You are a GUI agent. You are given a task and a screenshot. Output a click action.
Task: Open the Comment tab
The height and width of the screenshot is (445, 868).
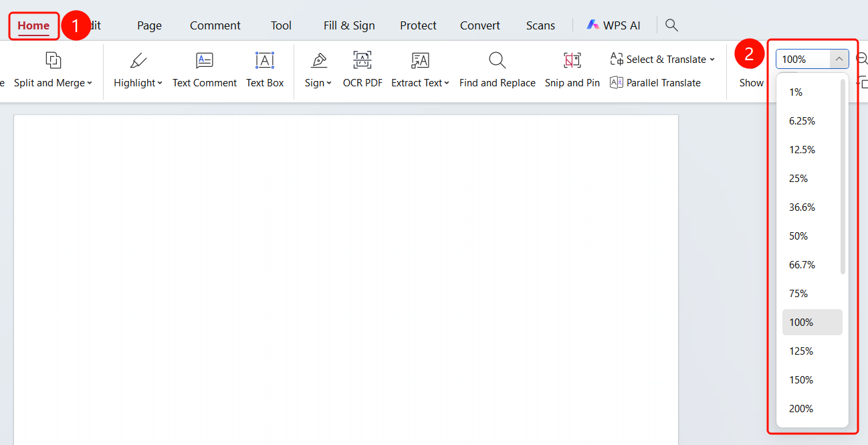point(215,25)
